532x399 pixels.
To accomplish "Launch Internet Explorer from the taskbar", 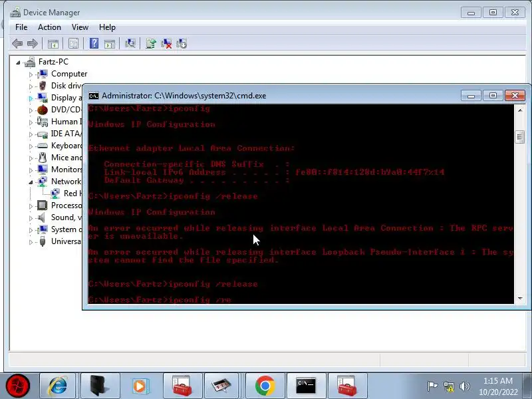I will click(x=57, y=386).
